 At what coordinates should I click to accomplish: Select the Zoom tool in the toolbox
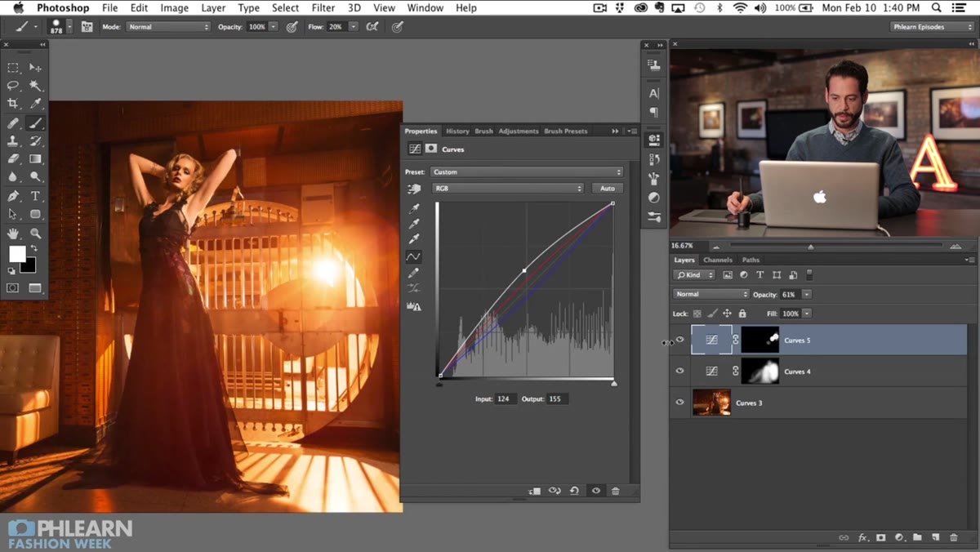click(35, 234)
